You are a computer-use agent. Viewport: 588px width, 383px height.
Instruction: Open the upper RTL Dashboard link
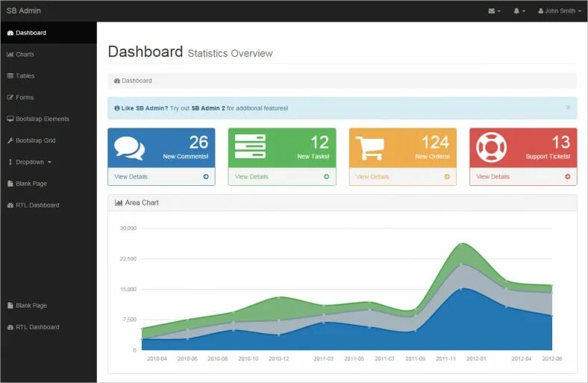(49, 205)
